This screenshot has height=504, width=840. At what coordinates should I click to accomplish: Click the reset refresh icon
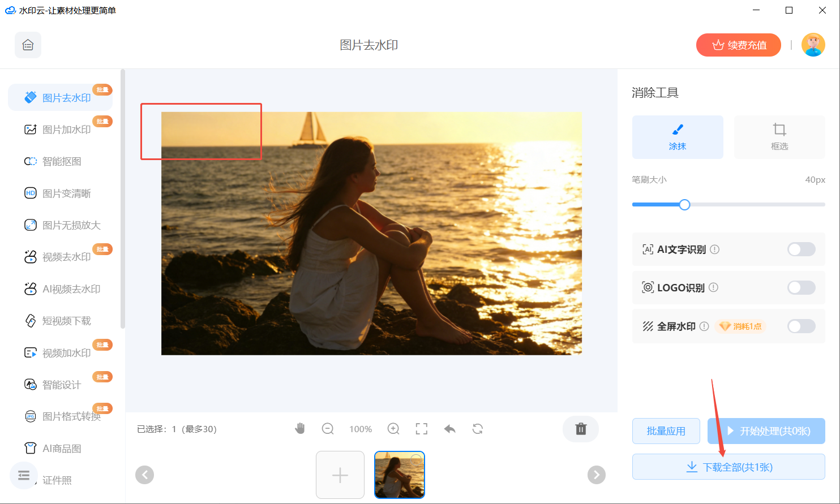click(478, 429)
